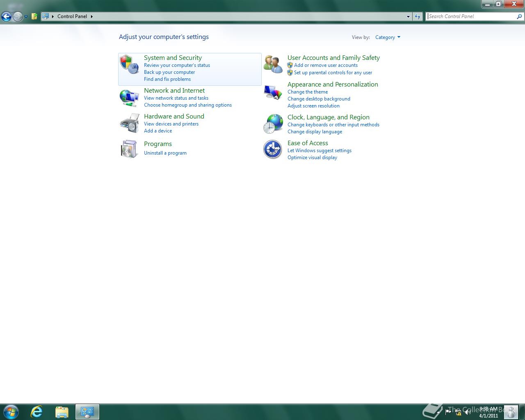Open the View by Category dropdown

[x=388, y=37]
